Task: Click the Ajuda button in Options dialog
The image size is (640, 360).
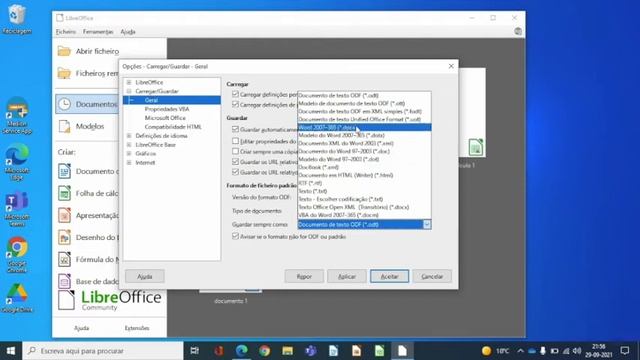Action: coord(144,276)
